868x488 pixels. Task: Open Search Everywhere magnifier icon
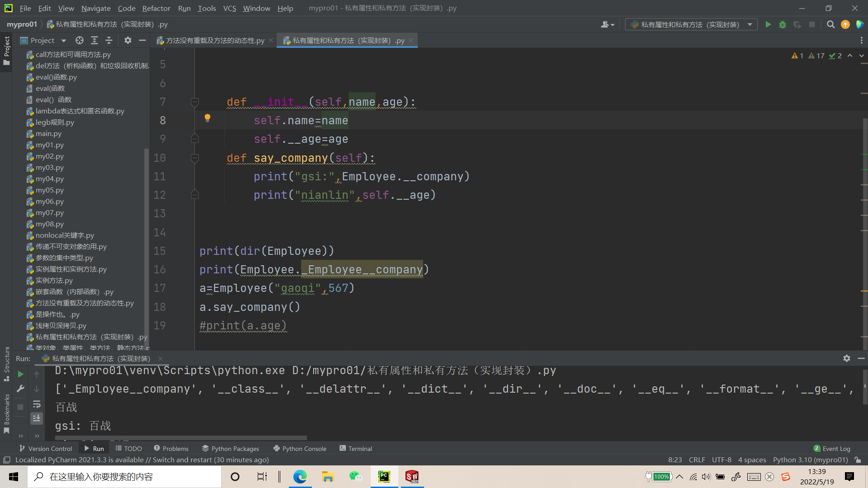click(830, 24)
